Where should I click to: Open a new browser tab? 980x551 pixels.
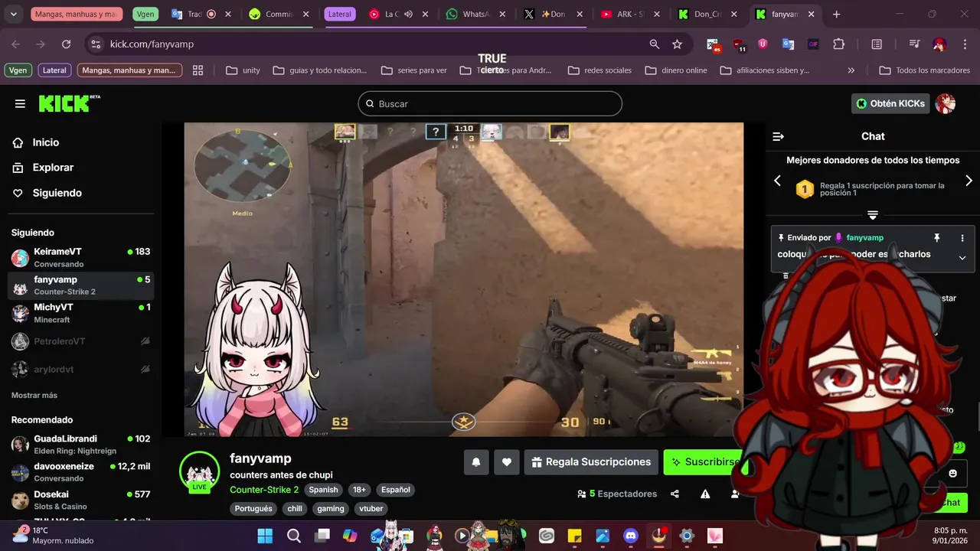pyautogui.click(x=836, y=14)
